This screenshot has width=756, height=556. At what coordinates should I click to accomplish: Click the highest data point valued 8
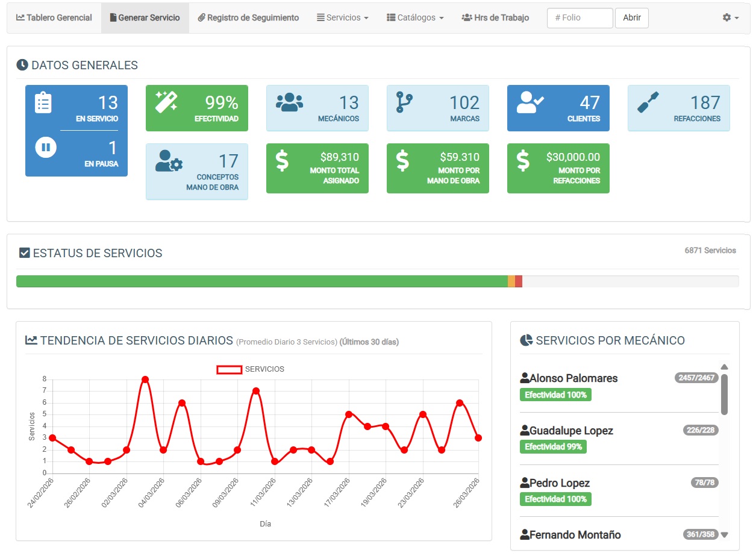pos(145,380)
